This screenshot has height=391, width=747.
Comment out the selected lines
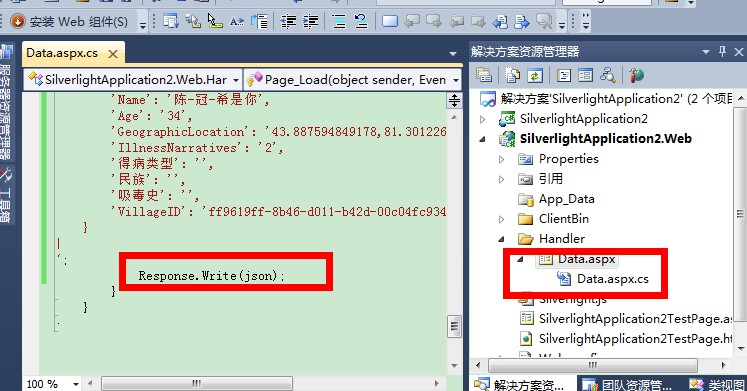(339, 21)
